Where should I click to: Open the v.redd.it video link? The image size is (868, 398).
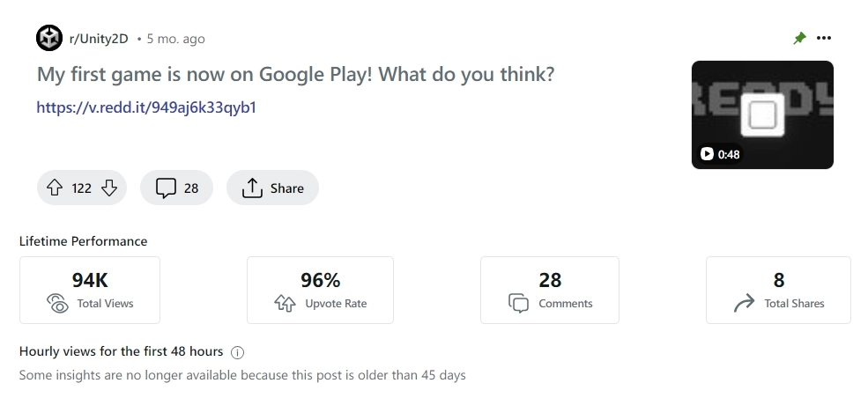point(146,107)
